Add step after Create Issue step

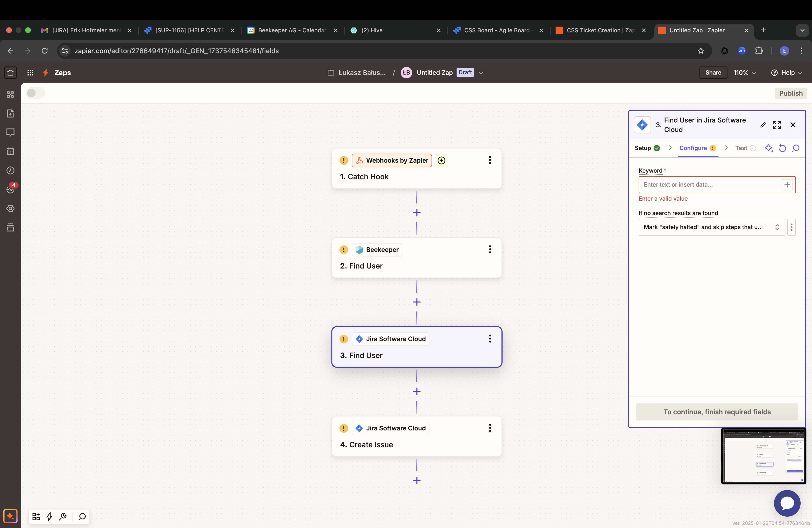pyautogui.click(x=417, y=481)
